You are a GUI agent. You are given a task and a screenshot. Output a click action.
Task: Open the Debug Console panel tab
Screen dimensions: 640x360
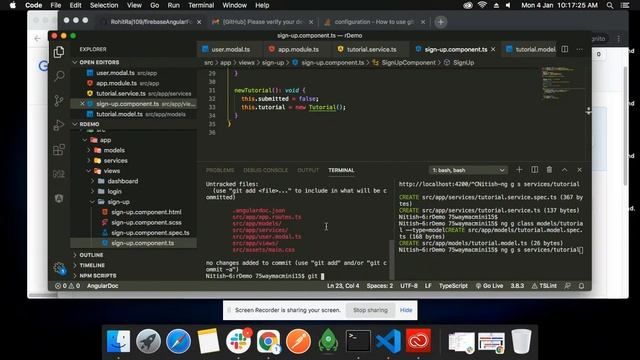265,170
